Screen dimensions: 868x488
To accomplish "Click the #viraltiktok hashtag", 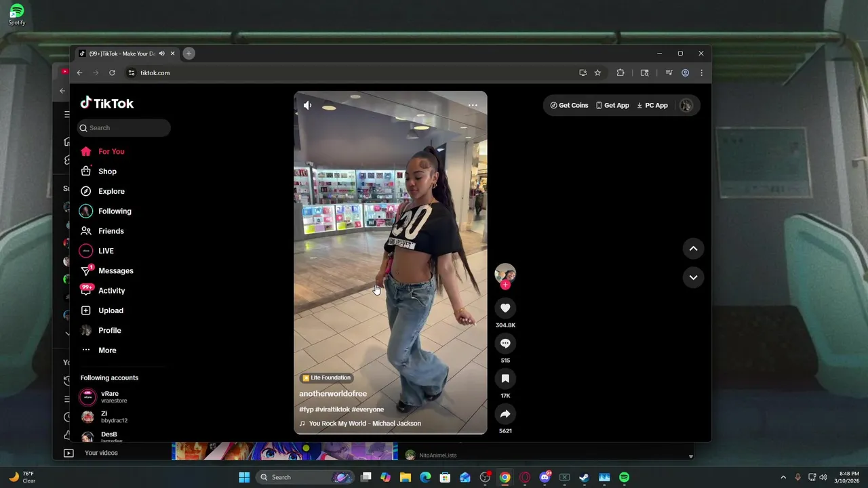I will (x=332, y=409).
